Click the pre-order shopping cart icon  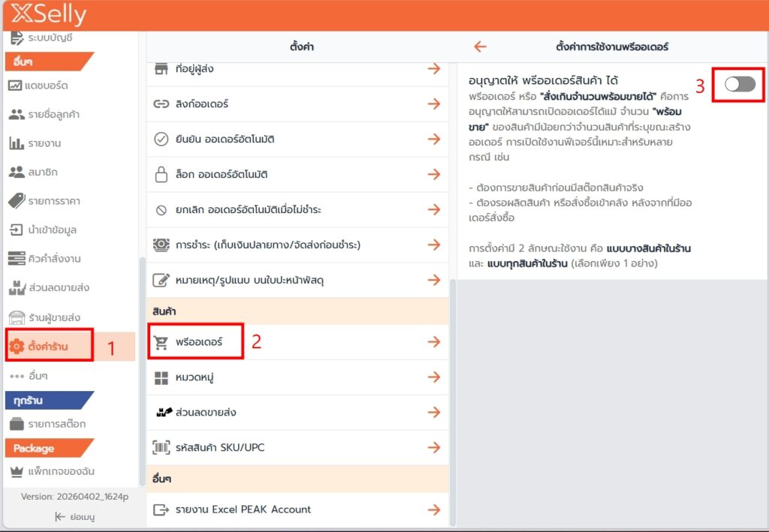click(161, 342)
